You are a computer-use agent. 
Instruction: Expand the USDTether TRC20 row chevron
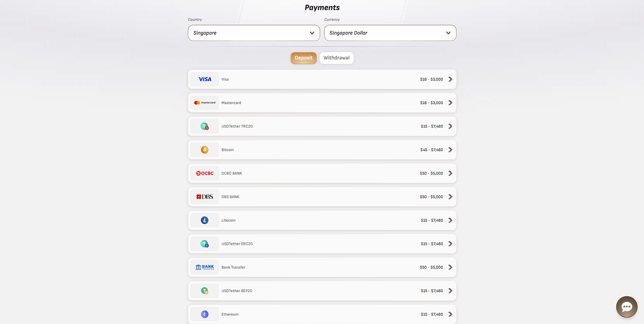pos(450,126)
